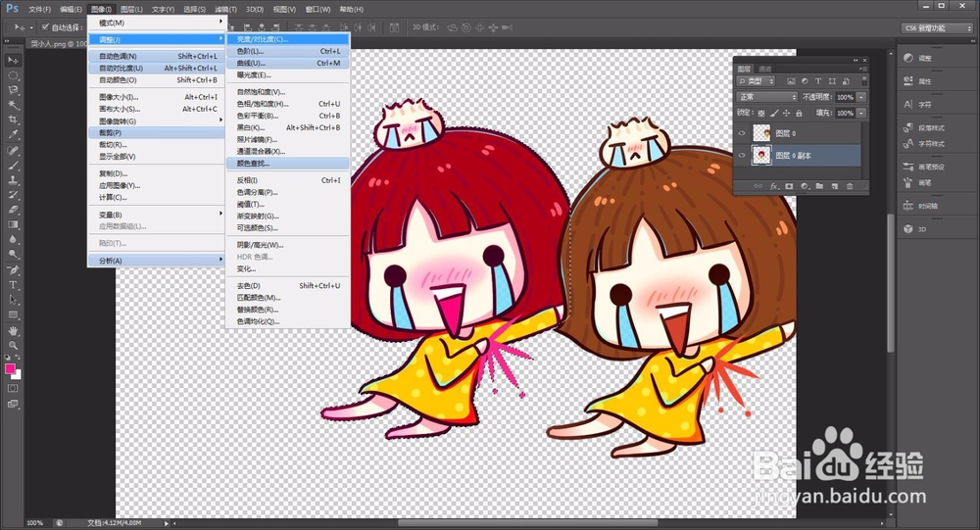Viewport: 980px width, 530px height.
Task: Select the Lasso tool
Action: coord(13,90)
